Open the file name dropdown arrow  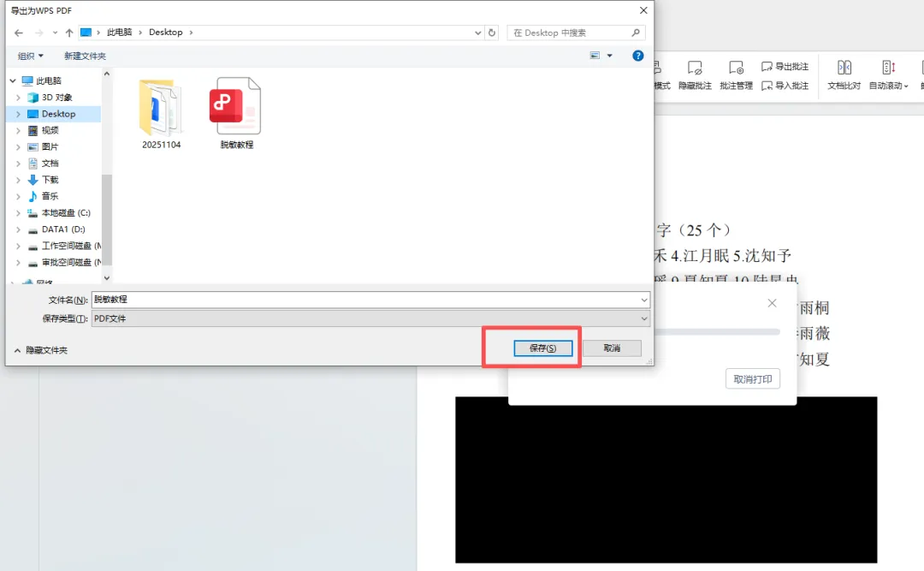click(x=644, y=300)
